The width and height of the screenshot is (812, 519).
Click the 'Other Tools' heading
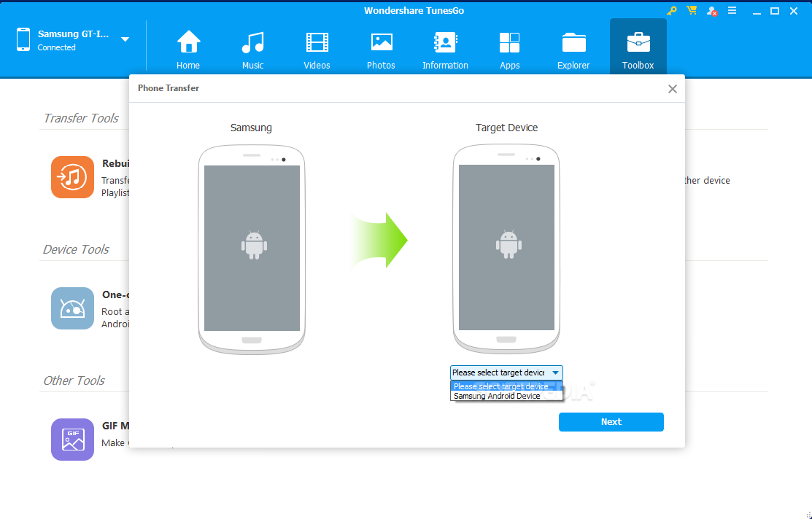point(74,381)
